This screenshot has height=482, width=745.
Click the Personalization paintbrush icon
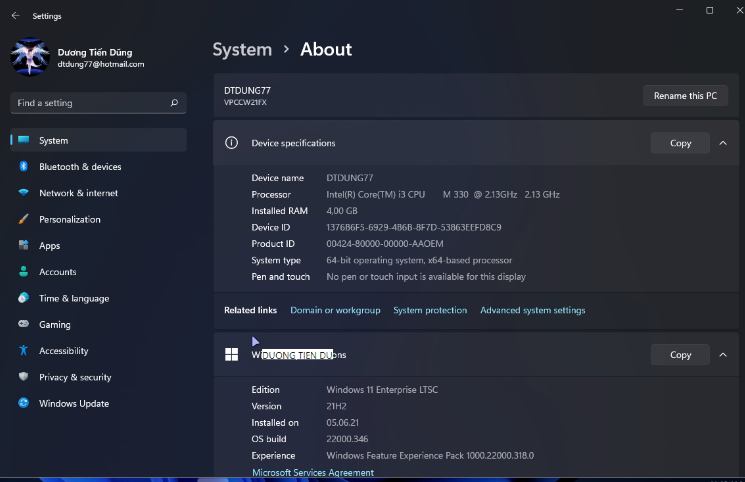pos(23,219)
